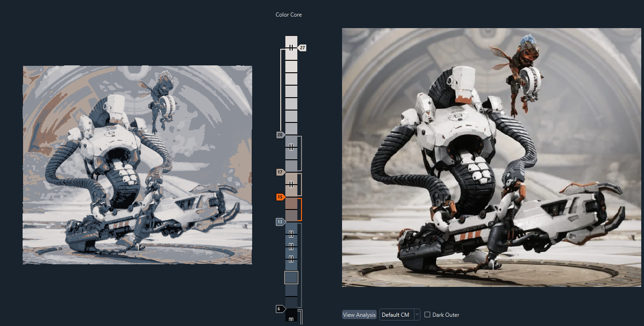Viewport: 644px width, 326px height.
Task: Click the posterized robot preview image
Action: tap(137, 165)
